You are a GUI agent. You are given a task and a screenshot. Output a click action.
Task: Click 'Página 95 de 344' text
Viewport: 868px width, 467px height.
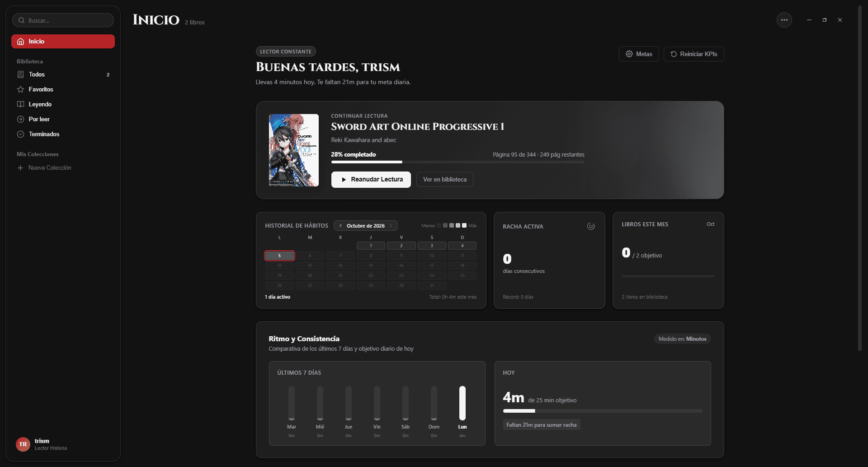point(514,155)
